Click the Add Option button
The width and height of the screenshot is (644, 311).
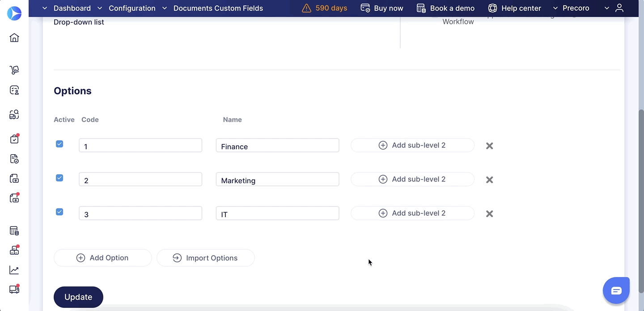[102, 258]
